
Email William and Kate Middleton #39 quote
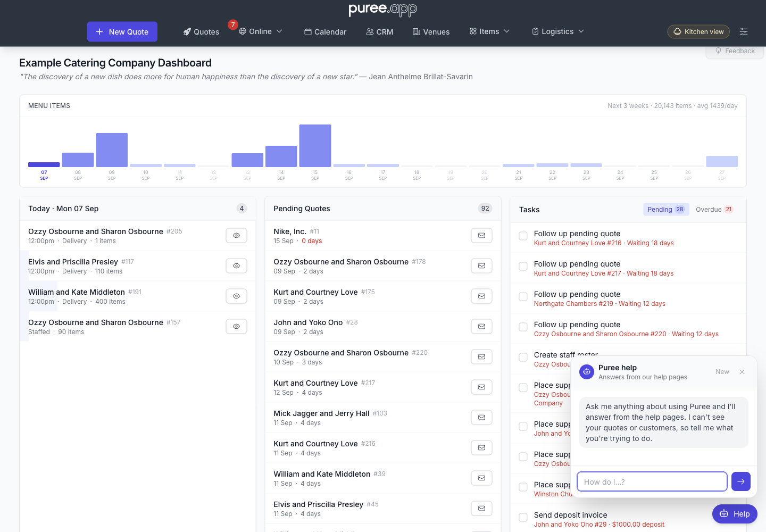click(481, 478)
